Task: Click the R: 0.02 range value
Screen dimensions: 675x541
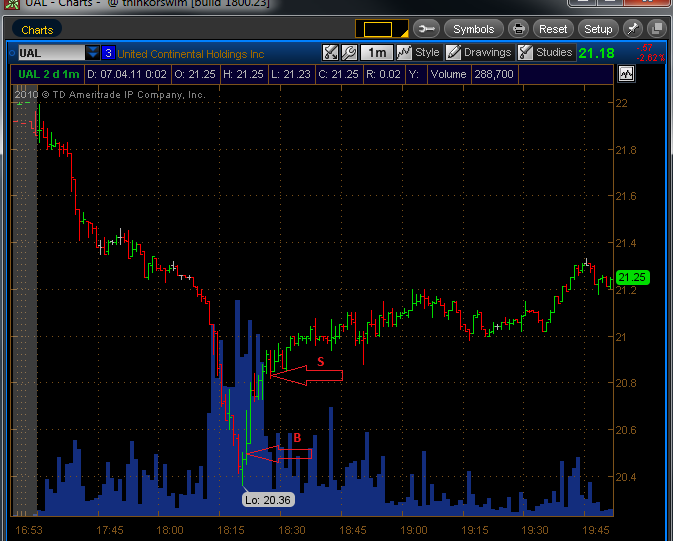Action: pos(384,74)
